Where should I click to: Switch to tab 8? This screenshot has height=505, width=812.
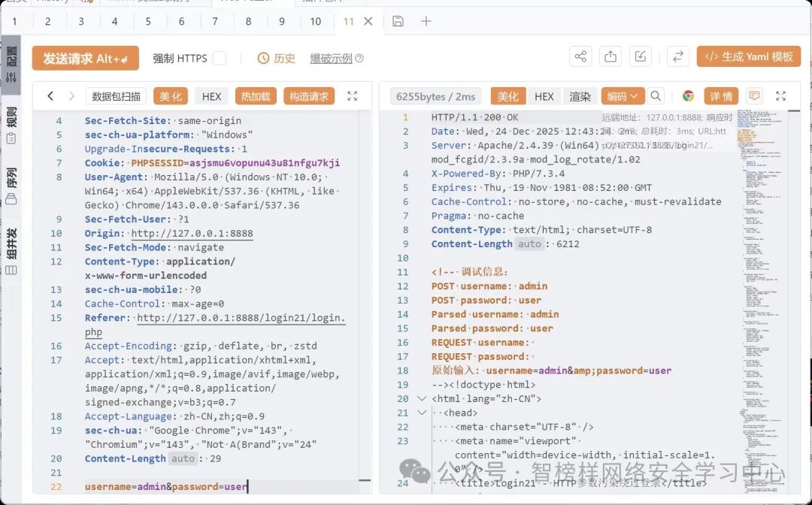point(249,21)
